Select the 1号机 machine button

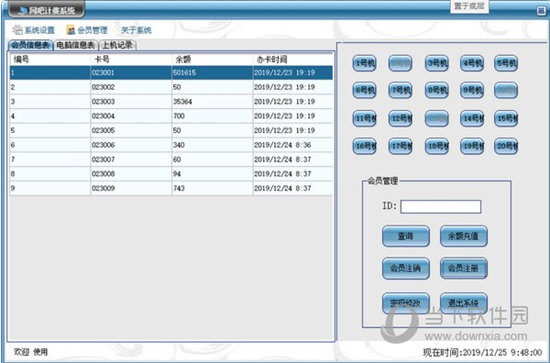click(364, 63)
